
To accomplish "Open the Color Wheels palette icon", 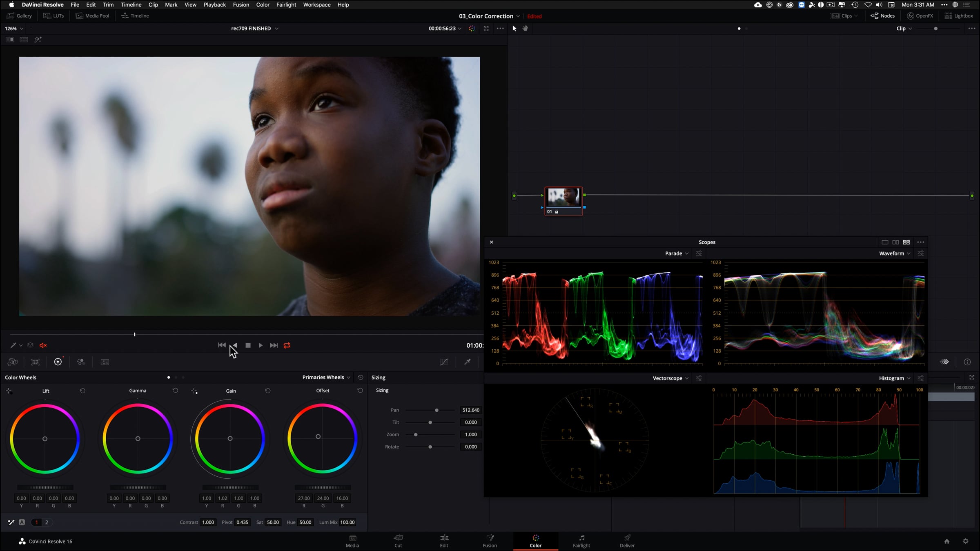I will pyautogui.click(x=58, y=362).
